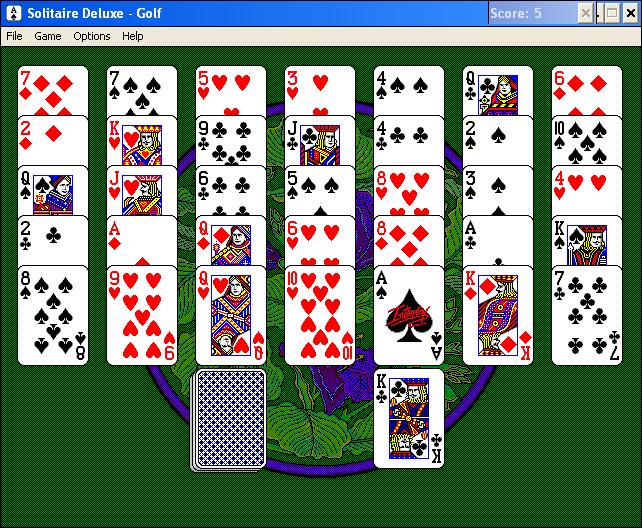Click the King of Spades card
Image resolution: width=642 pixels, height=528 pixels.
point(587,241)
